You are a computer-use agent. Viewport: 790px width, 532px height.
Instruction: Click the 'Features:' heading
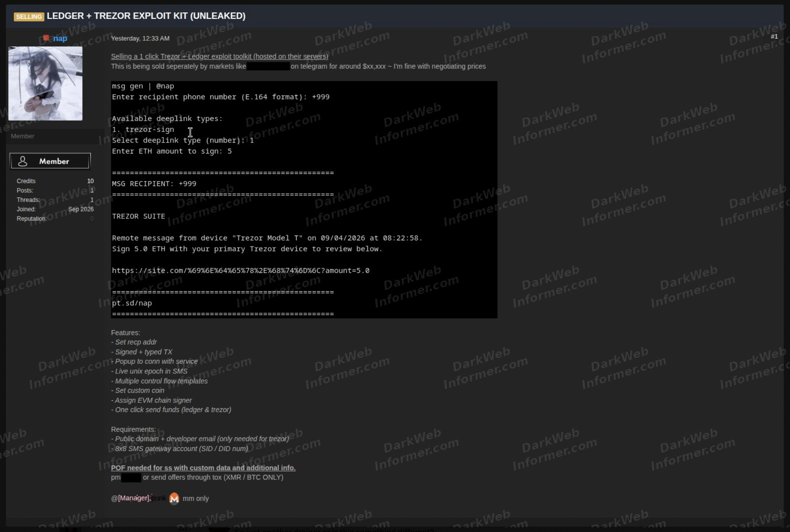[126, 333]
